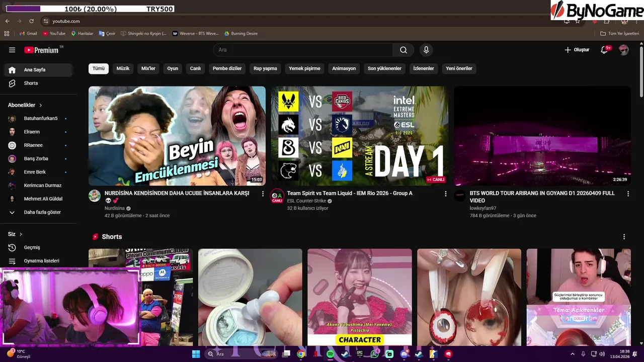Open BTS World Tour Arirang thumbnail
This screenshot has height=362, width=644.
tap(542, 136)
